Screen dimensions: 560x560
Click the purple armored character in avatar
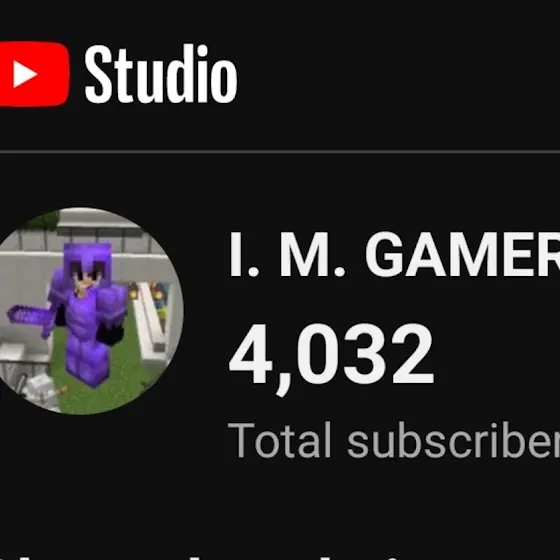point(88,312)
